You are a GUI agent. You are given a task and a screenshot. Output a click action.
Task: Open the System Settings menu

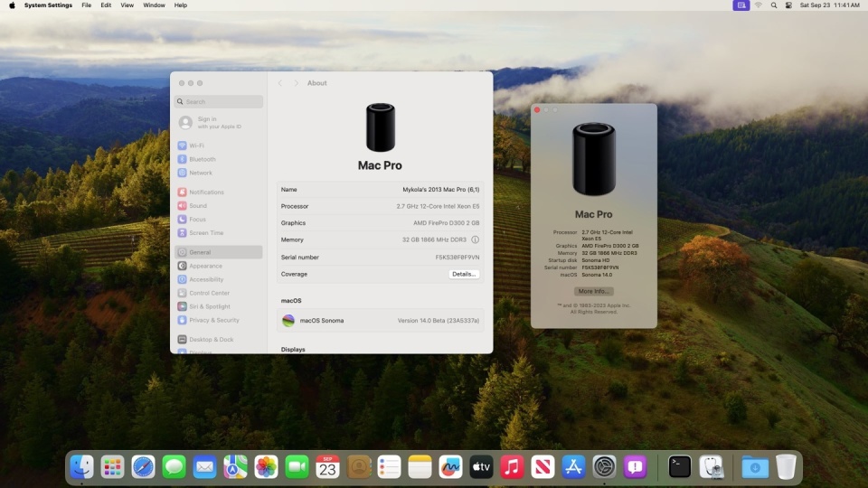pos(48,5)
